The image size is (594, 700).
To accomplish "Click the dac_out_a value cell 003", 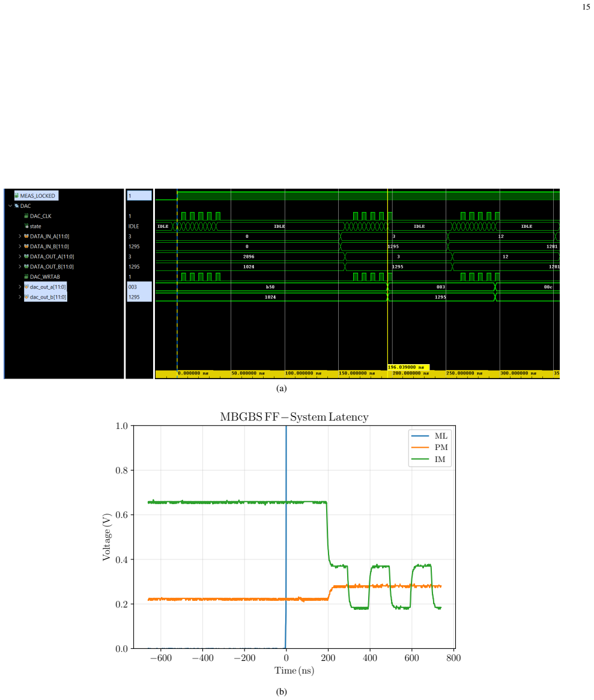I will tap(139, 287).
